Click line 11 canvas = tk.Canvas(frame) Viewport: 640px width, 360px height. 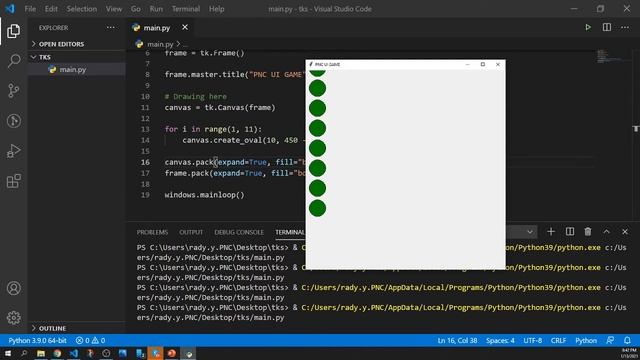(220, 108)
